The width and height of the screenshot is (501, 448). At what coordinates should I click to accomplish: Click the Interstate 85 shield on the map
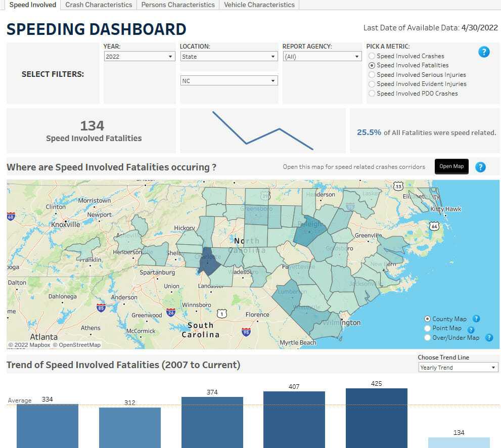tap(101, 307)
